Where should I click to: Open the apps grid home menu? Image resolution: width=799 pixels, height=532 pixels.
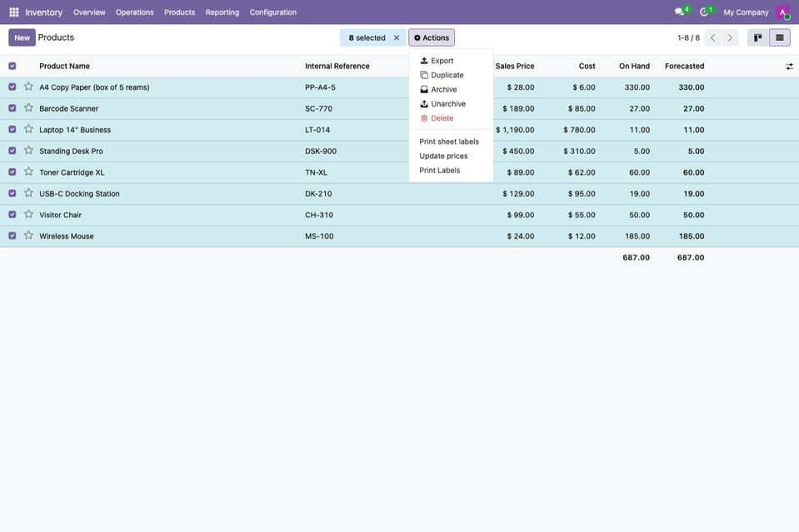tap(14, 12)
